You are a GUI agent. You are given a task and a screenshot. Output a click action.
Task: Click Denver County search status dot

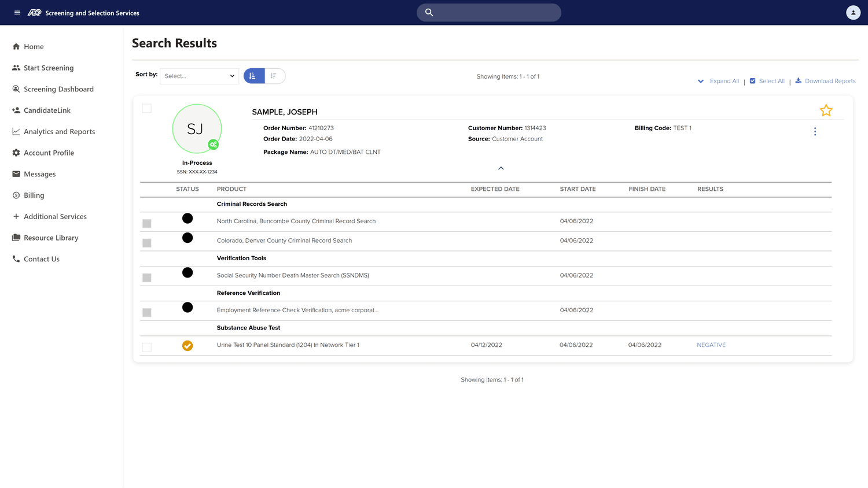187,238
